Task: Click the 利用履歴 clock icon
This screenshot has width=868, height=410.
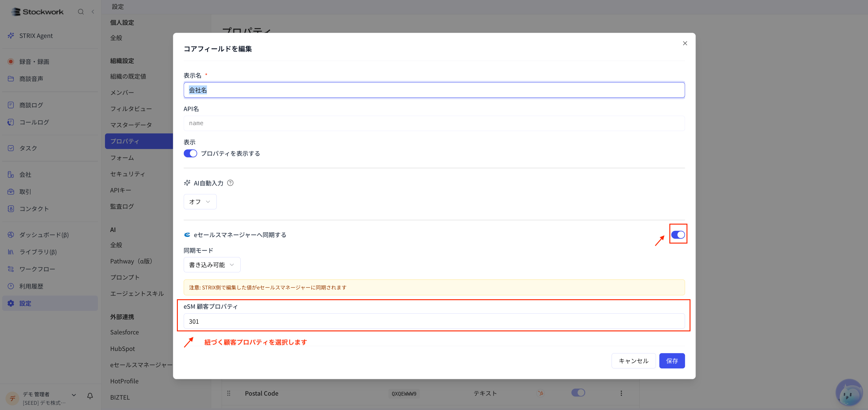Action: [x=11, y=286]
